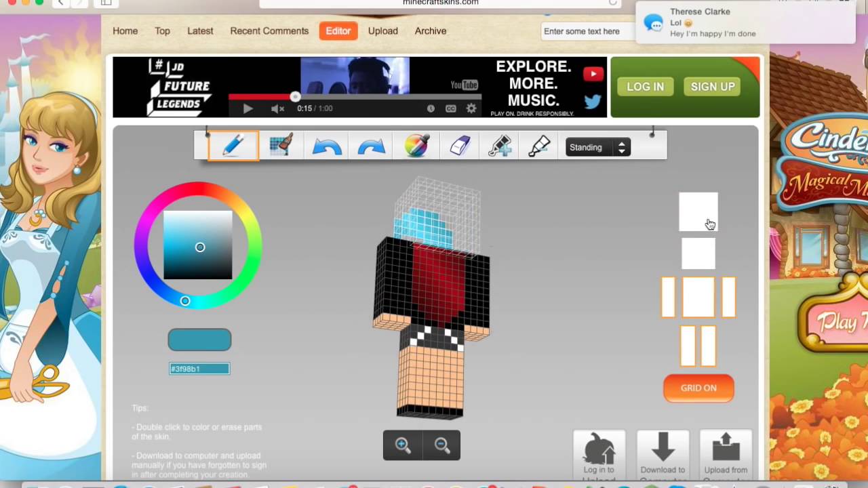Unmute the ad video sound
This screenshot has width=868, height=488.
pos(277,108)
